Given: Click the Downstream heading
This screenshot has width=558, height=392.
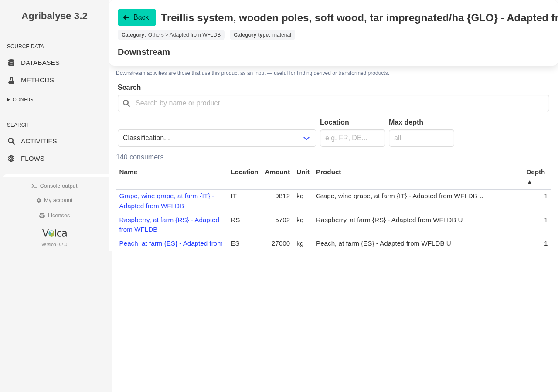Looking at the screenshot, I should pos(144,52).
